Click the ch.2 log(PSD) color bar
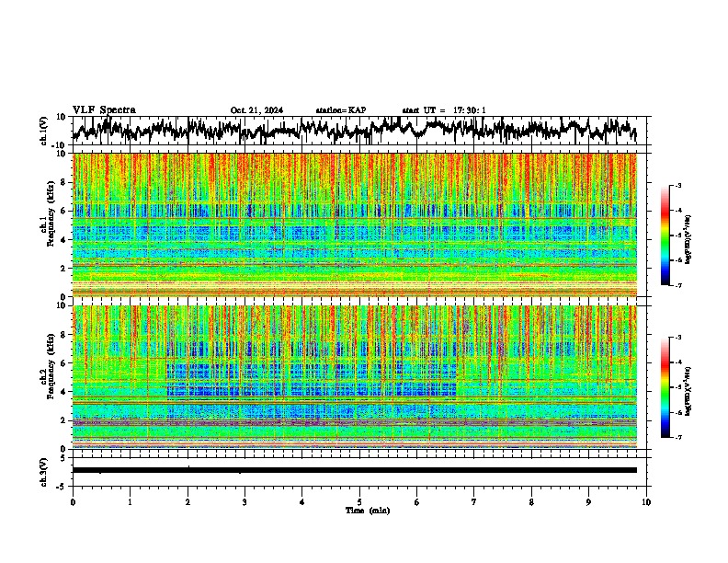Viewport: 728px width, 563px height. 665,387
